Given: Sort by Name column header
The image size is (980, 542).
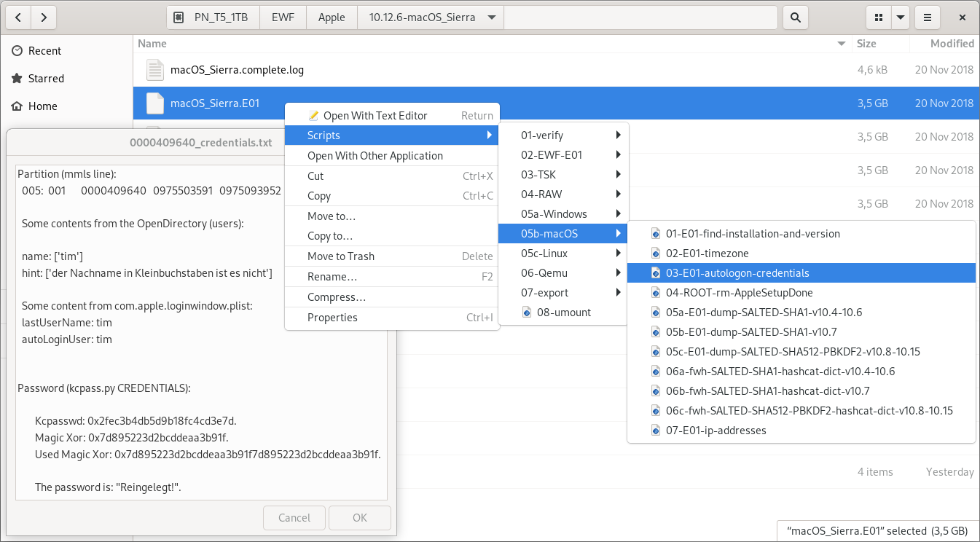Looking at the screenshot, I should [x=152, y=44].
